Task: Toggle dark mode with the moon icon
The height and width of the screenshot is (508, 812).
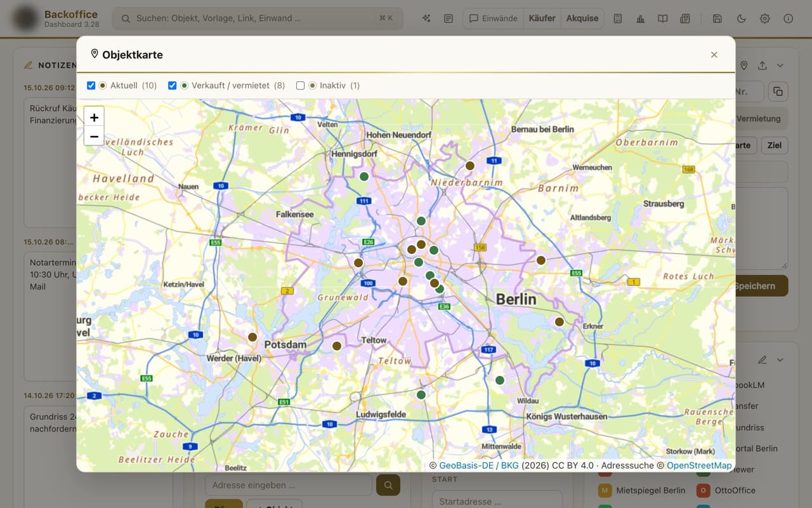Action: coord(741,18)
